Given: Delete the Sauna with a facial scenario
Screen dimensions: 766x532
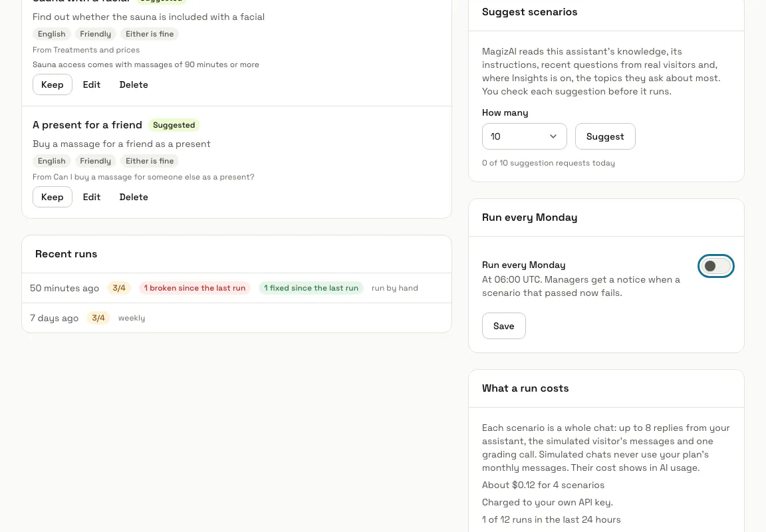Looking at the screenshot, I should 134,84.
